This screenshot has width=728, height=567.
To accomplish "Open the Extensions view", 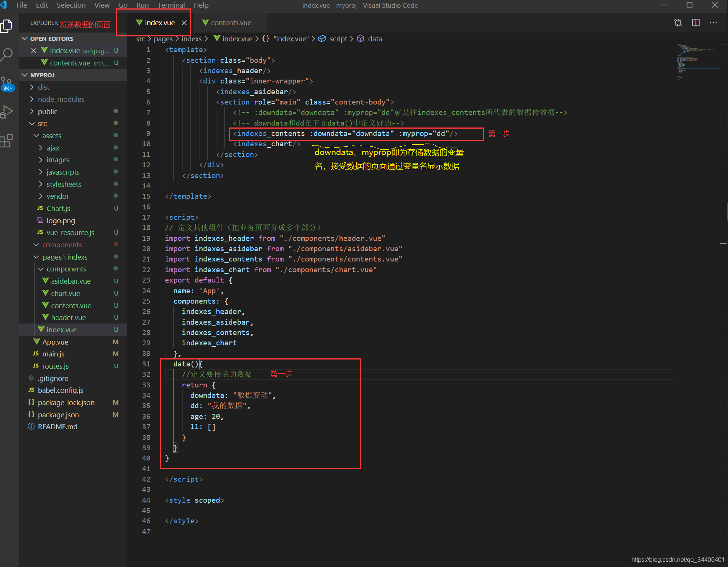I will point(7,141).
